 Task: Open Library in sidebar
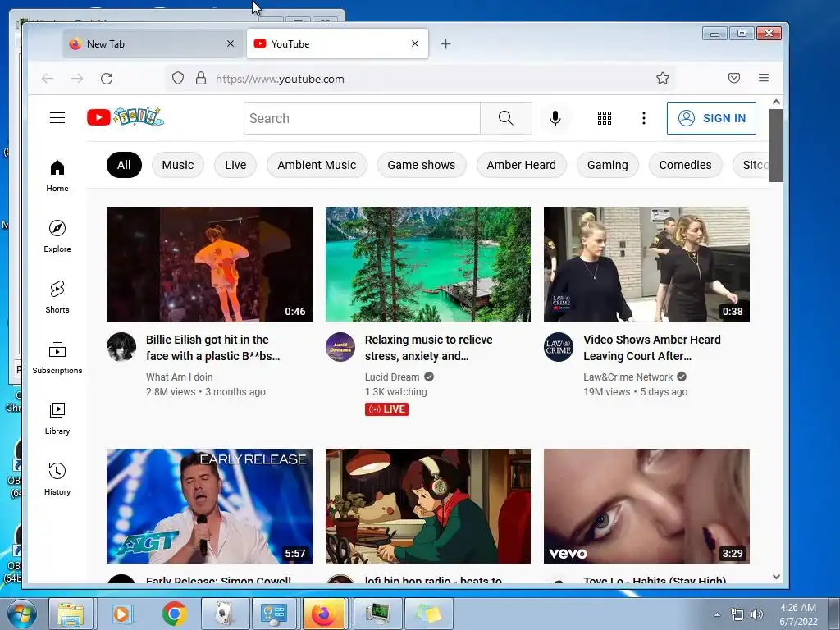pyautogui.click(x=57, y=418)
